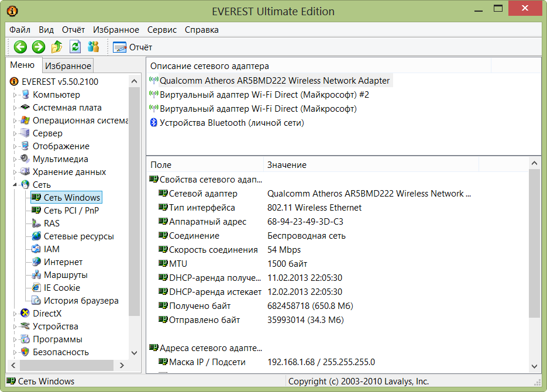Click the Сеть globe icon
547x392 pixels.
[x=25, y=184]
